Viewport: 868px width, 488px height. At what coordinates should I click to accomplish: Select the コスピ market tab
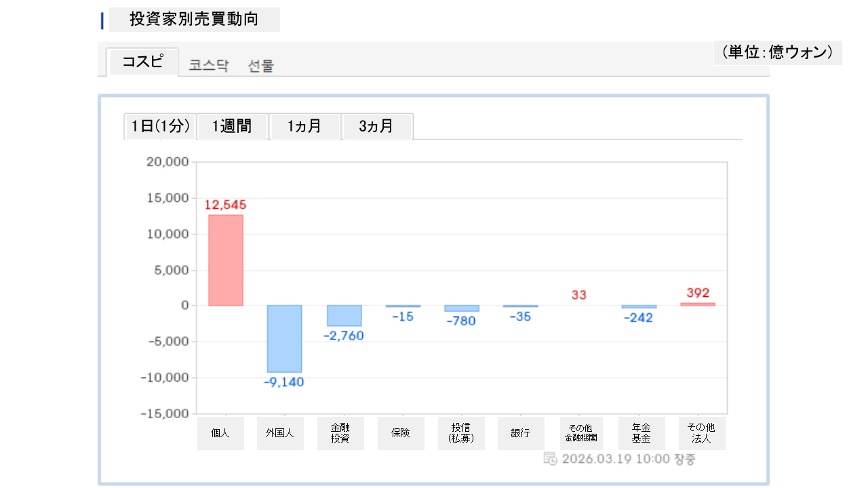(x=142, y=62)
